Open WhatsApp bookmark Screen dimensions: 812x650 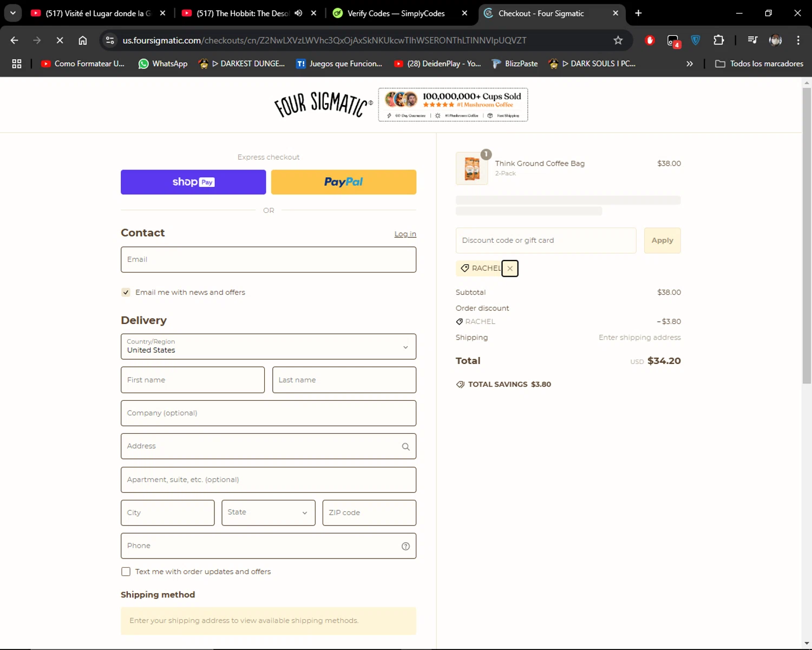pyautogui.click(x=163, y=64)
